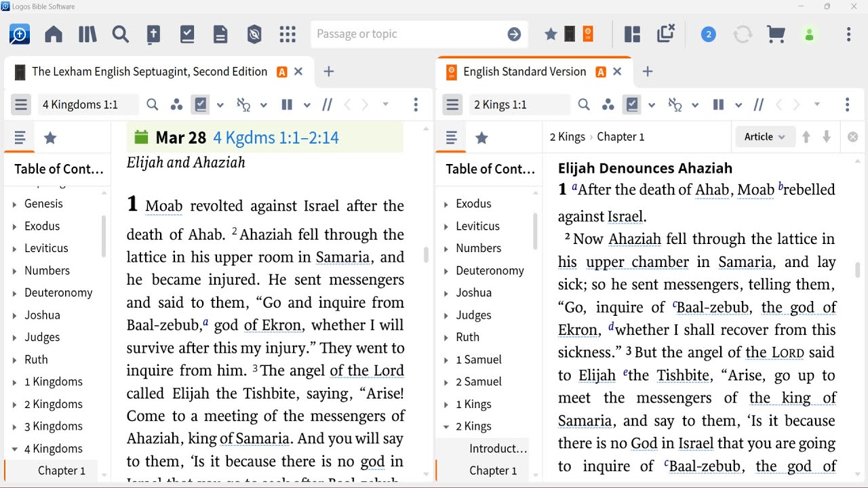Open the Guides checklist icon
868x488 pixels.
pyautogui.click(x=187, y=34)
